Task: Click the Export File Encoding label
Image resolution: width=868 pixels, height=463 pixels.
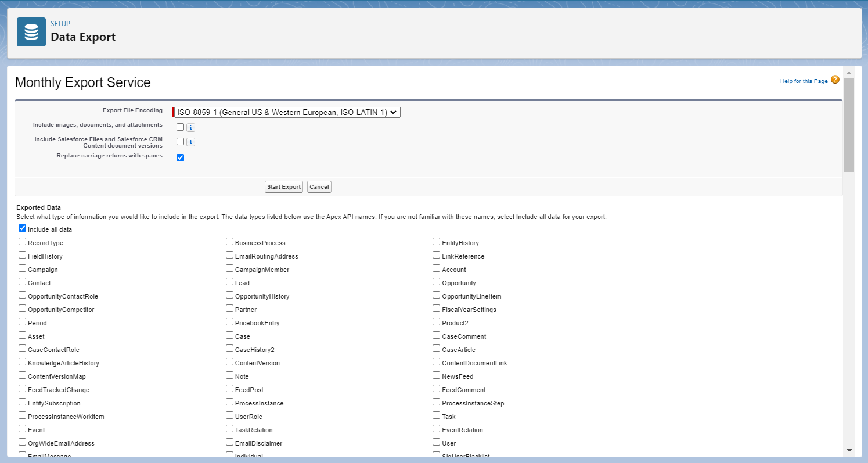Action: (132, 110)
